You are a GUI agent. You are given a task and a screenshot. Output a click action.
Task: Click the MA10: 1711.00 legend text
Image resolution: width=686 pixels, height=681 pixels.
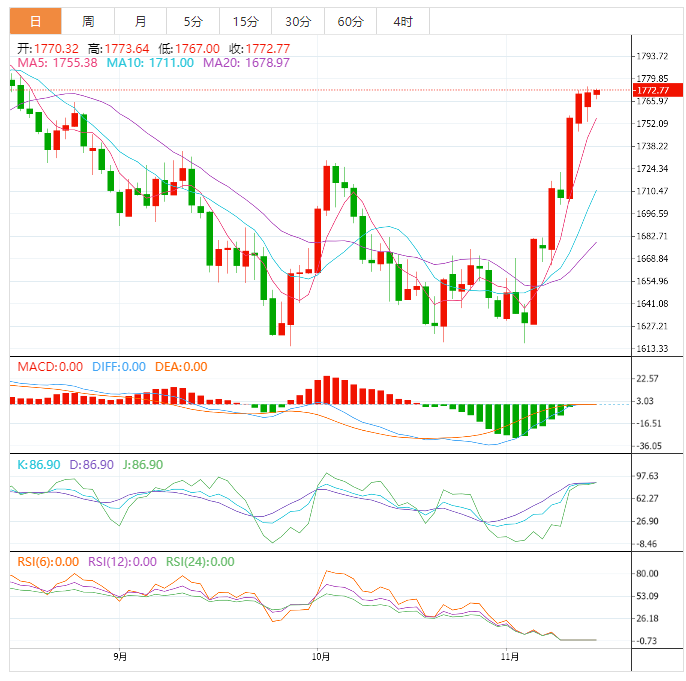[x=150, y=63]
